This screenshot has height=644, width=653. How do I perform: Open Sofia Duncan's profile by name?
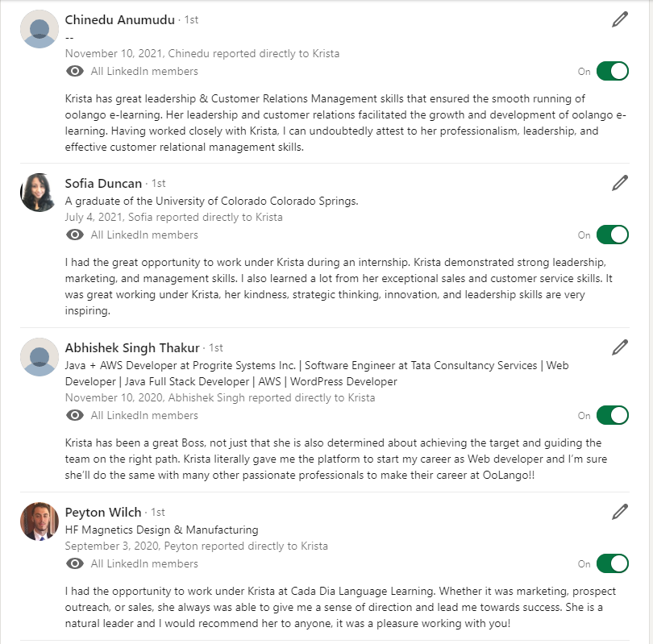coord(103,183)
